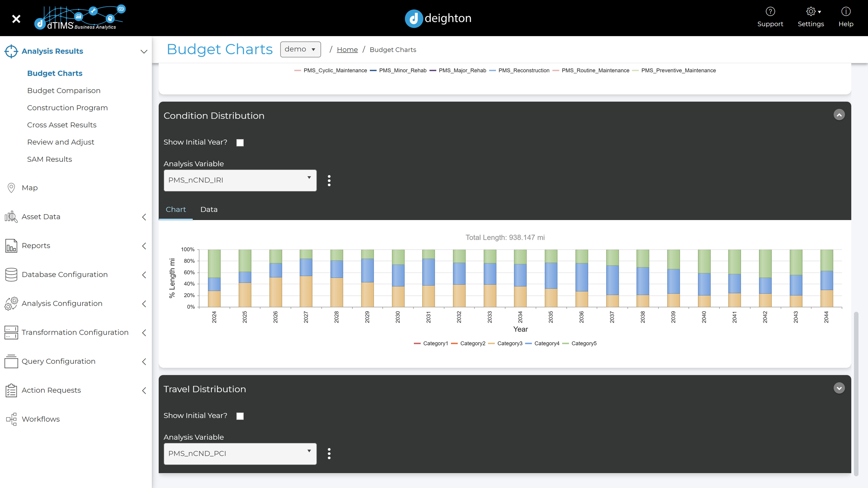Click the Database Configuration cylinder icon

click(11, 275)
